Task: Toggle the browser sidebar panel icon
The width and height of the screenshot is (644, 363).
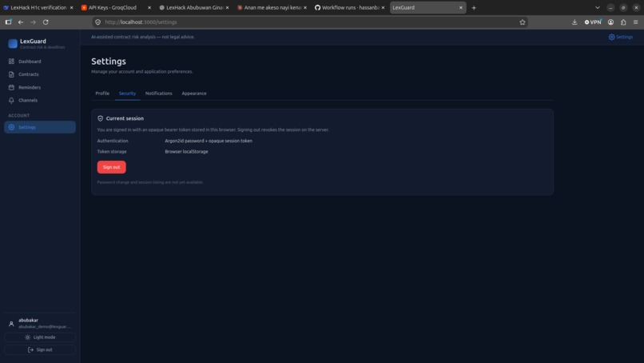Action: pos(8,22)
